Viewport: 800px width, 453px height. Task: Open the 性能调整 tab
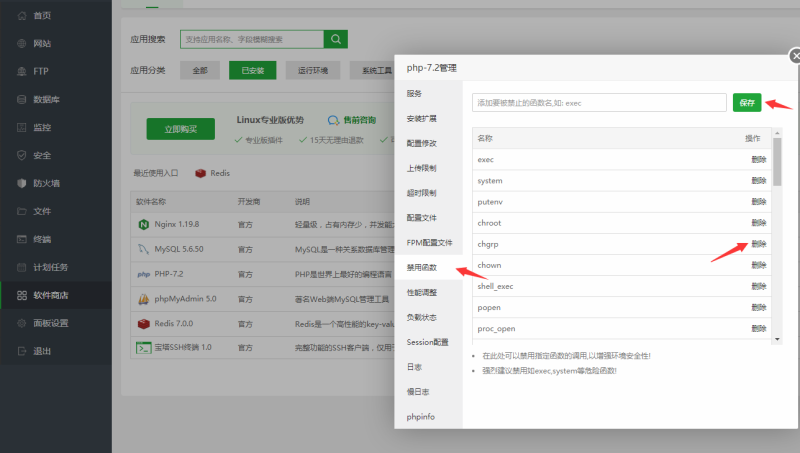coord(429,292)
